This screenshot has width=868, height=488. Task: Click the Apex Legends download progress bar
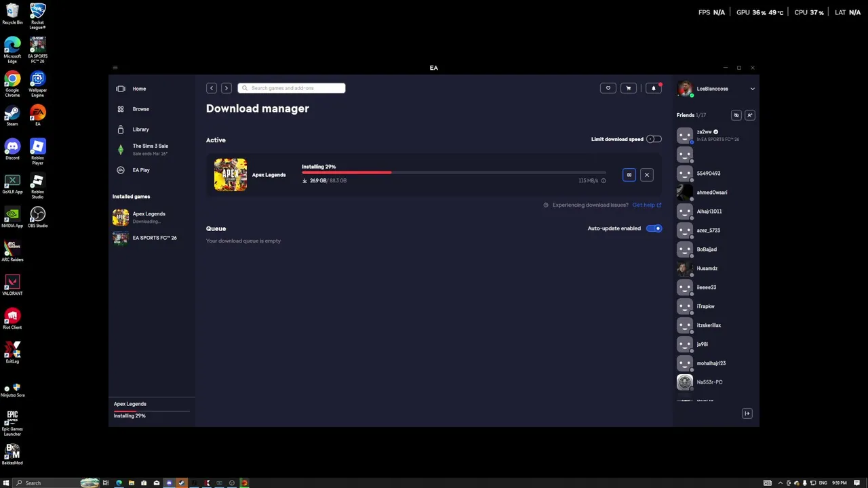pyautogui.click(x=454, y=173)
